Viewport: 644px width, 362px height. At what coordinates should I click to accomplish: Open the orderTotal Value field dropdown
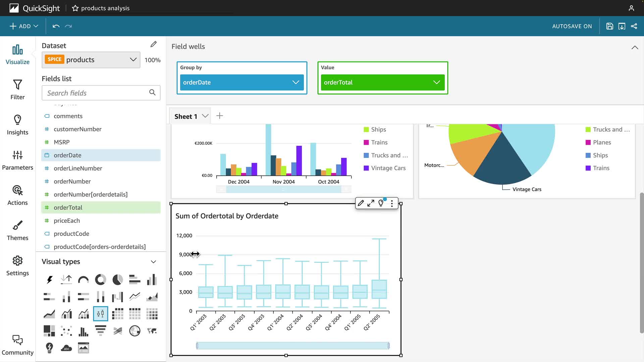pos(436,82)
